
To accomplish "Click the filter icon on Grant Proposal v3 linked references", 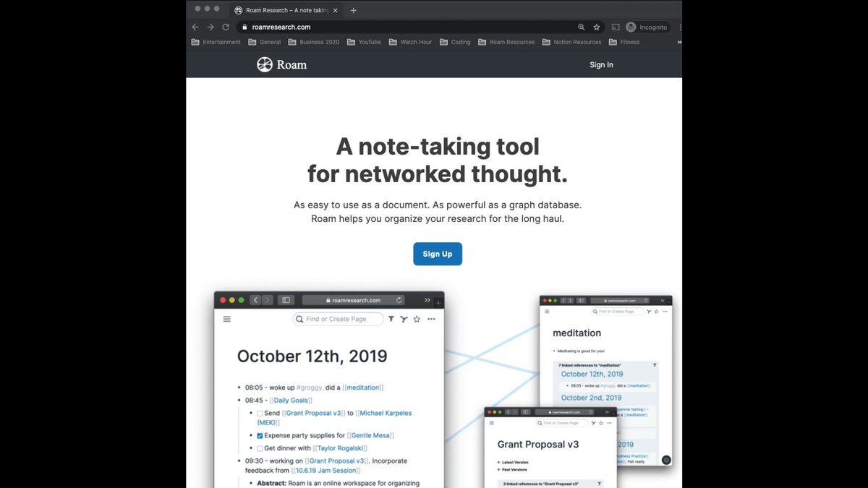I will (x=599, y=483).
